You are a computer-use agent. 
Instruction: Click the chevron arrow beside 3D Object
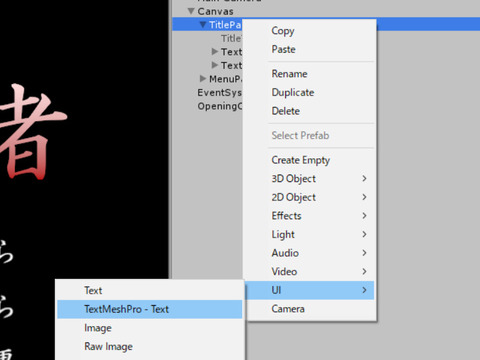pos(364,179)
